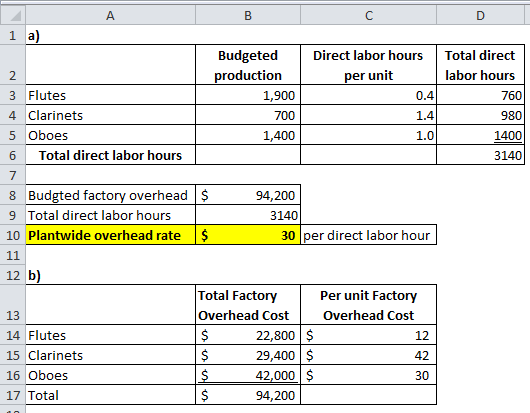
Task: Select column B header
Action: [x=248, y=16]
